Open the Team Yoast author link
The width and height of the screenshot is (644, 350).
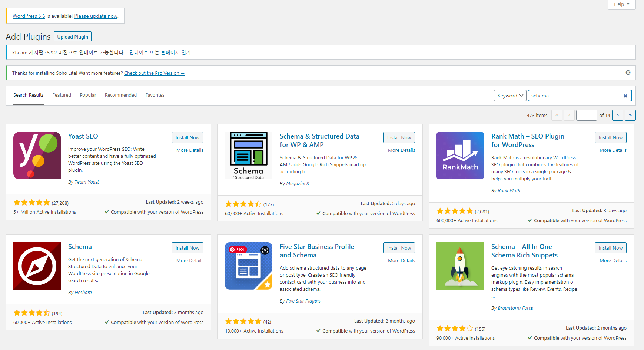pos(87,182)
